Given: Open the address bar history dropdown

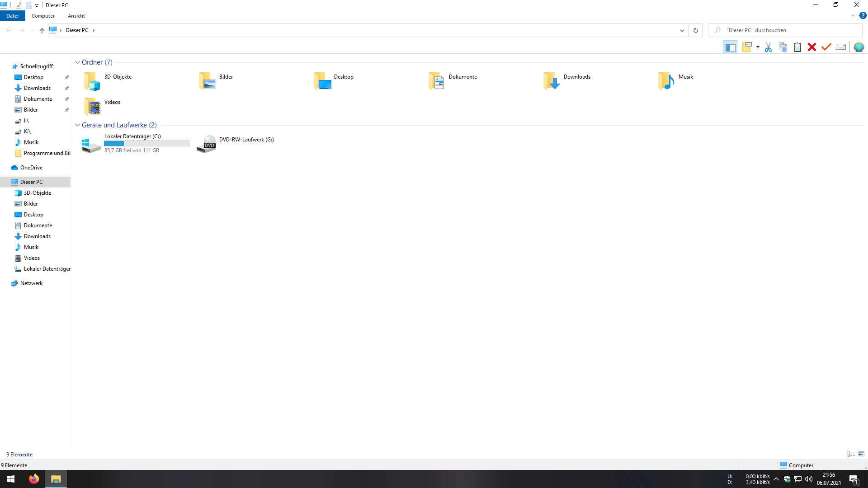Looking at the screenshot, I should (682, 30).
